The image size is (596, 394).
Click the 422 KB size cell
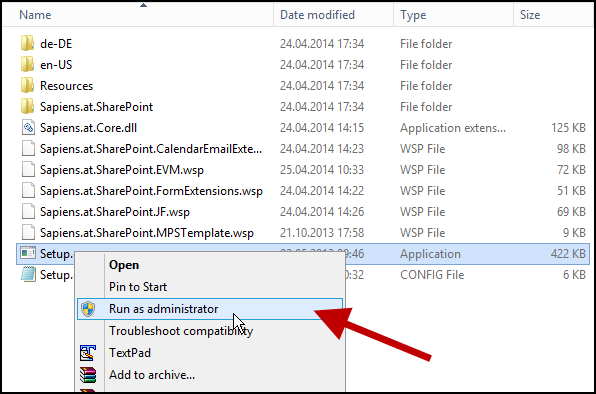point(568,253)
